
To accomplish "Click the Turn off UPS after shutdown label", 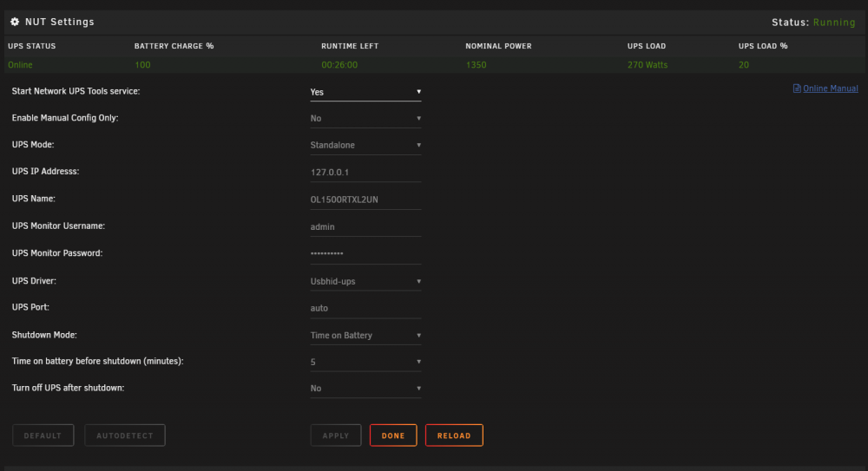I will pyautogui.click(x=68, y=388).
